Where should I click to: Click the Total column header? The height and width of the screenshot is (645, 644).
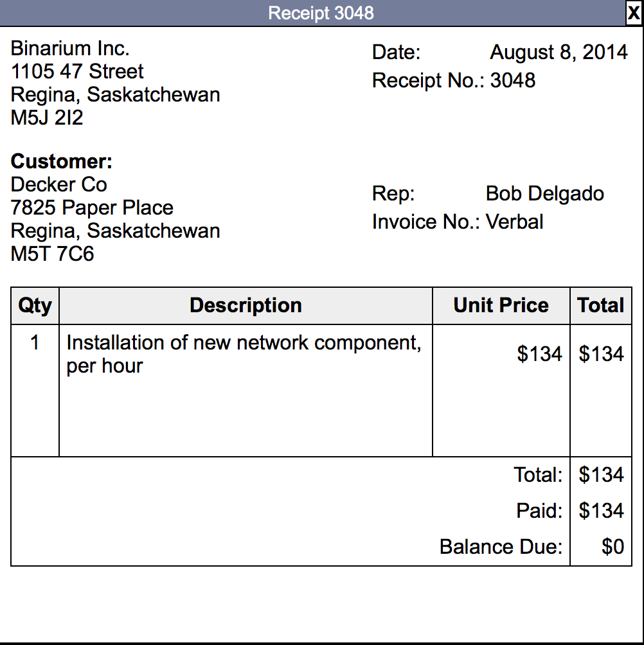601,305
